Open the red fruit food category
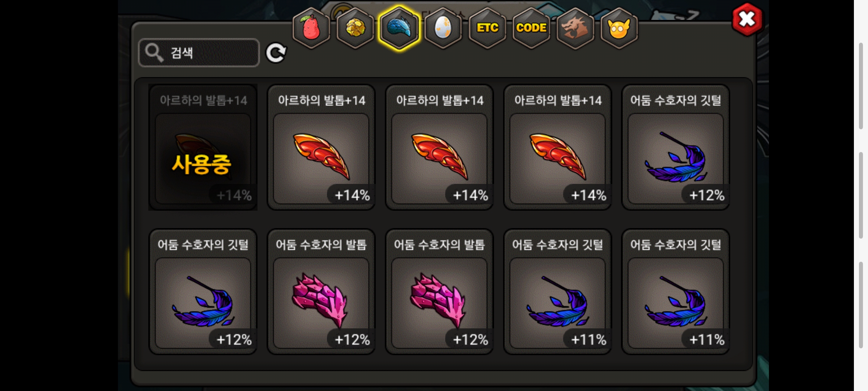Viewport: 868px width, 391px height. click(x=311, y=28)
